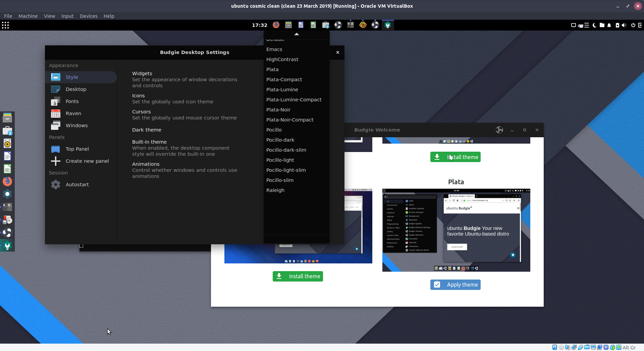The width and height of the screenshot is (644, 351).
Task: Click the Budgie Desktop Settings wrench icon
Action: tap(387, 25)
